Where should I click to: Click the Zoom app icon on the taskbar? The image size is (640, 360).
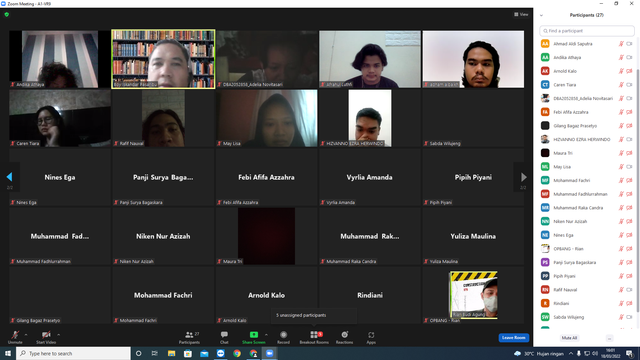[269, 353]
